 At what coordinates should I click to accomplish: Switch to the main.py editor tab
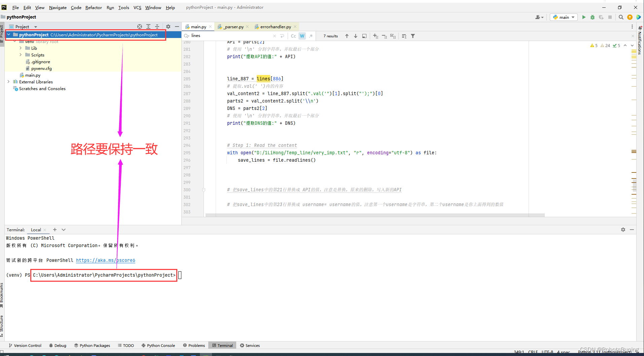coord(199,27)
